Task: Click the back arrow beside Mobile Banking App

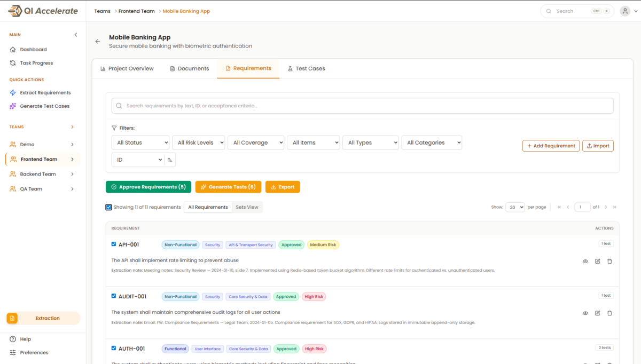Action: (x=97, y=42)
